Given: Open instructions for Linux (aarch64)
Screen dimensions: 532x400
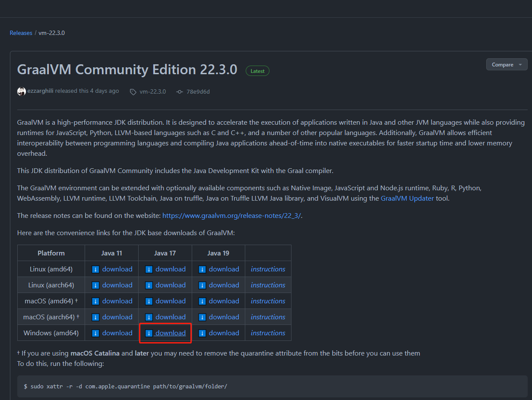Looking at the screenshot, I should pyautogui.click(x=268, y=285).
